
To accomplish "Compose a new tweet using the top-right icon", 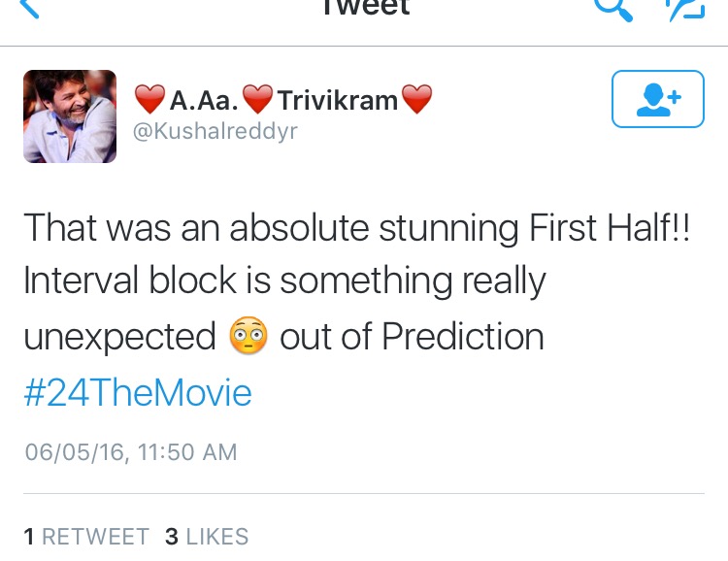I will tap(682, 8).
